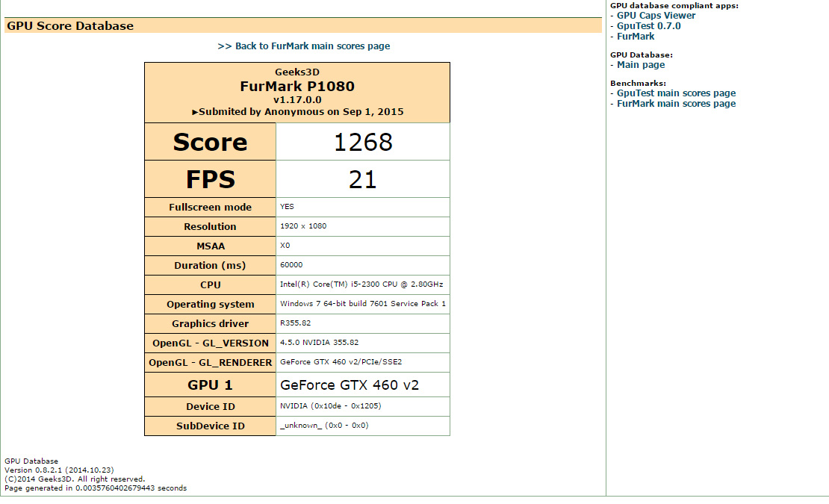Click the SubDevice ID label cell
829x504 pixels.
coord(210,426)
